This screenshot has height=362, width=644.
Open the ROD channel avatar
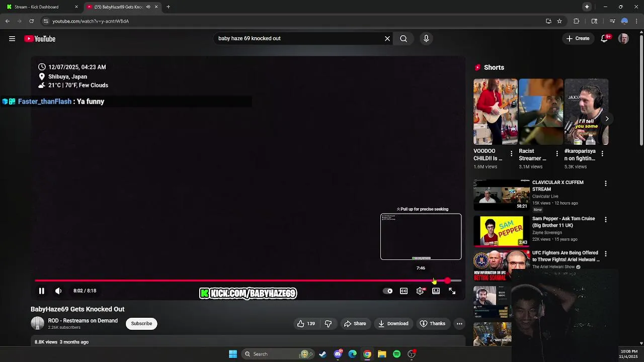(x=37, y=323)
